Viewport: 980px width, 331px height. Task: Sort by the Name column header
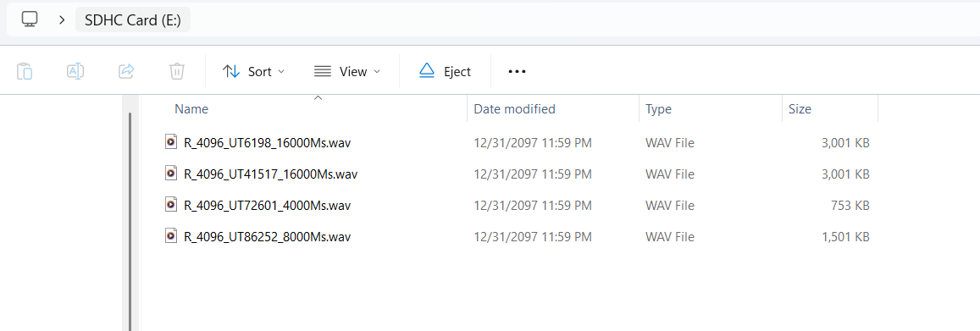pyautogui.click(x=191, y=108)
